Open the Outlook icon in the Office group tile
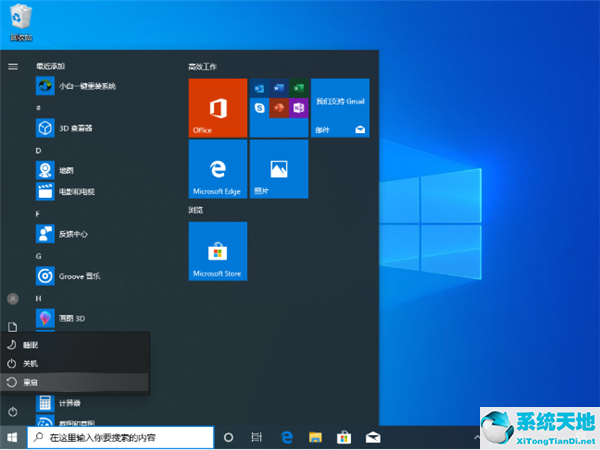The height and width of the screenshot is (450, 600). coord(259,88)
